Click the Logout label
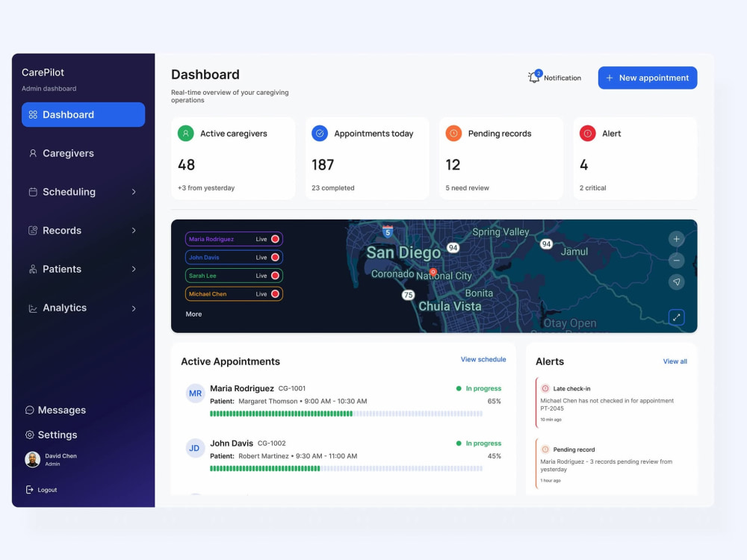Image resolution: width=747 pixels, height=560 pixels. tap(47, 490)
